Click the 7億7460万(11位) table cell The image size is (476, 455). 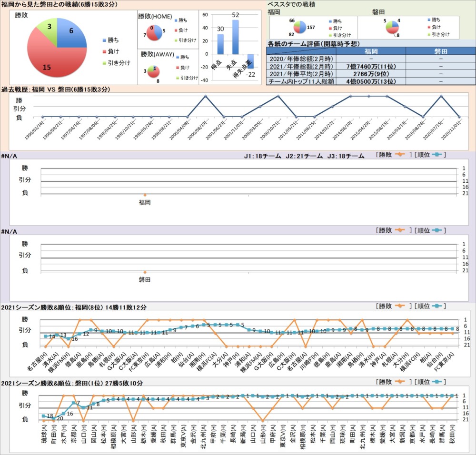(372, 66)
